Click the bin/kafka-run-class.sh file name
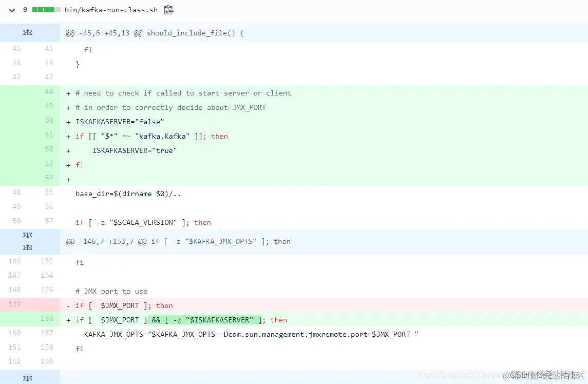Viewport: 588px width, 384px height. 111,10
